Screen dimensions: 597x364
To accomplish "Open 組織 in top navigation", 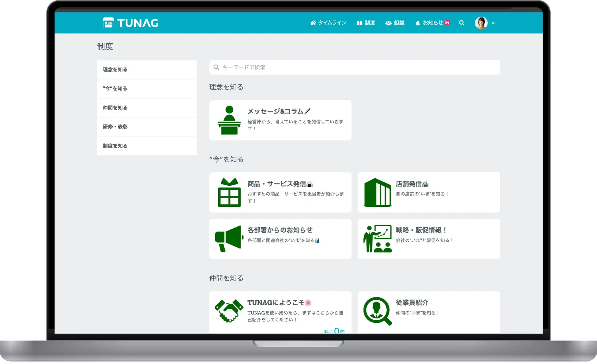I will tap(395, 23).
